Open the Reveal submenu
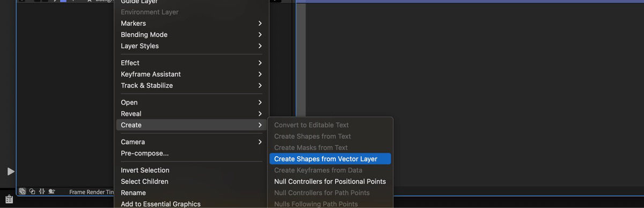 point(191,114)
